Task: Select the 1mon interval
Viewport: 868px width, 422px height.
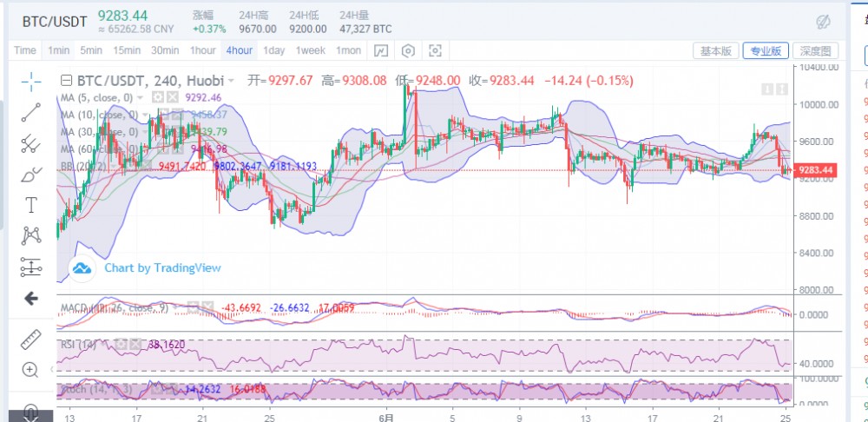Action: (349, 50)
